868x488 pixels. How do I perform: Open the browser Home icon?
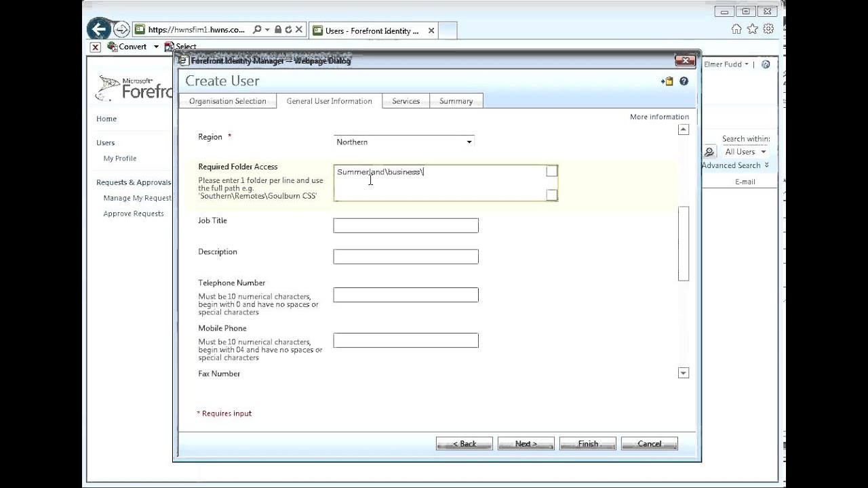pos(736,29)
